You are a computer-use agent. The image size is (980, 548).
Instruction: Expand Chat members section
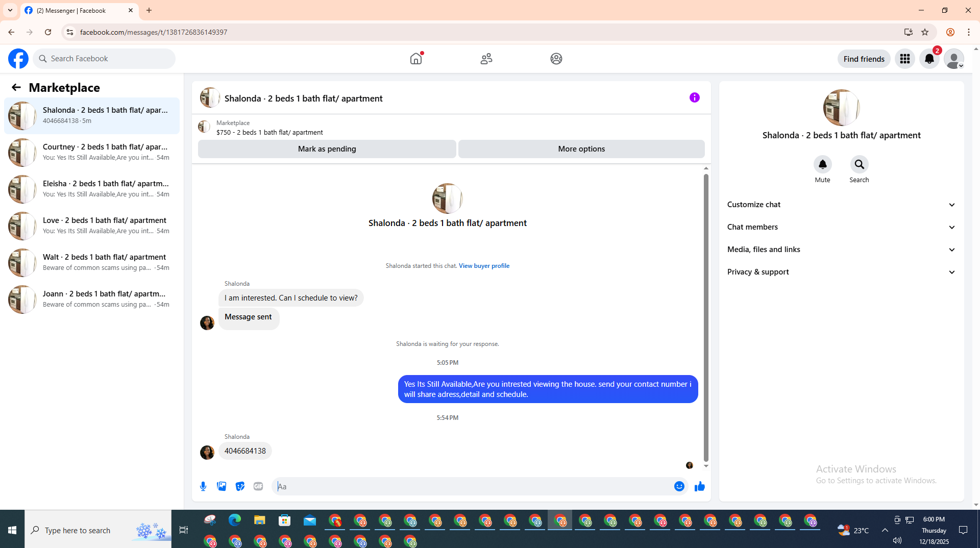coord(841,227)
